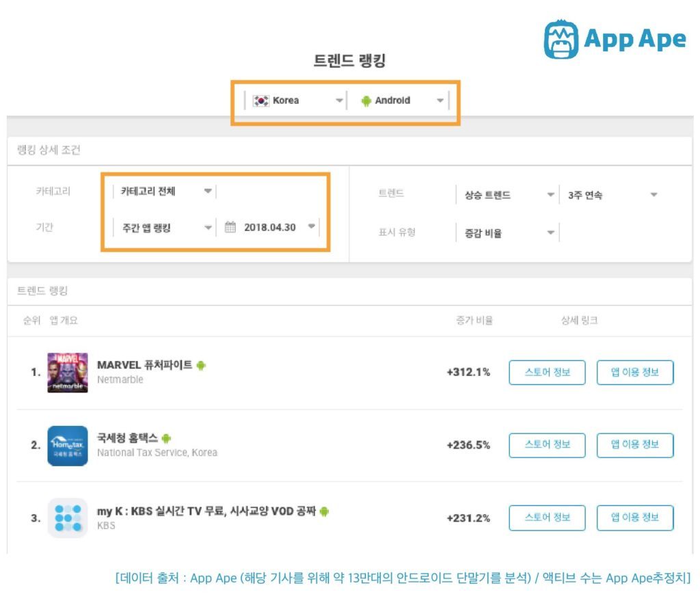700x603 pixels.
Task: Open 앱 이용 정보 for my K KBS
Action: point(635,518)
